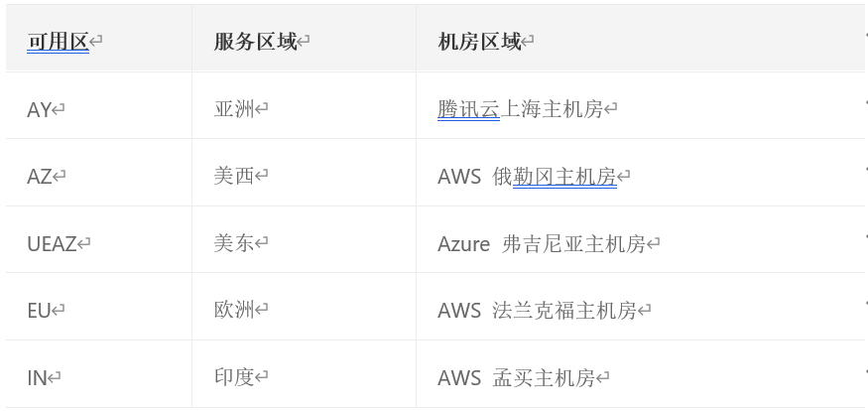Select the UEAZ zone cell
This screenshot has width=868, height=411.
tap(53, 244)
